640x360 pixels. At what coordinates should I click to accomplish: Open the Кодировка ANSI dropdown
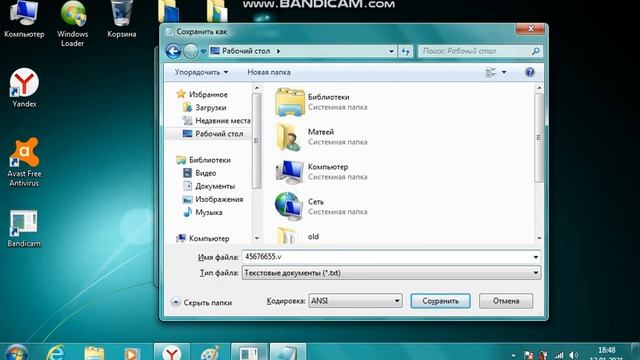point(355,301)
